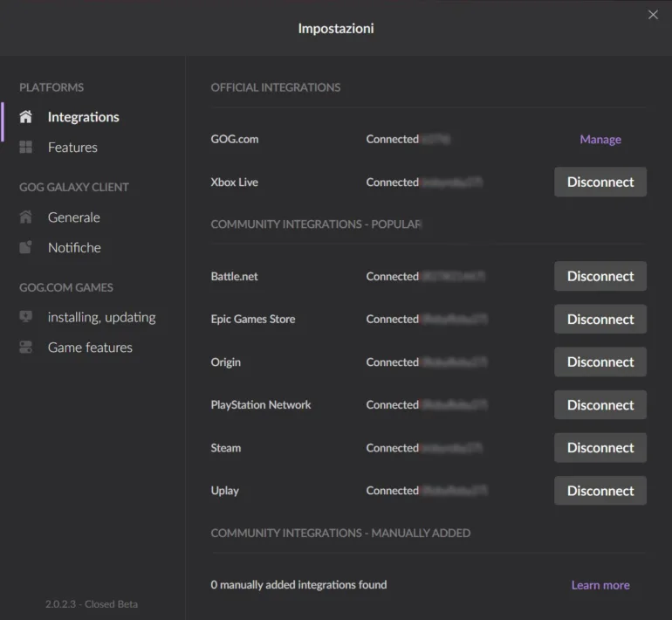This screenshot has width=672, height=620.
Task: Click the Connected status for Uplay
Action: (392, 491)
